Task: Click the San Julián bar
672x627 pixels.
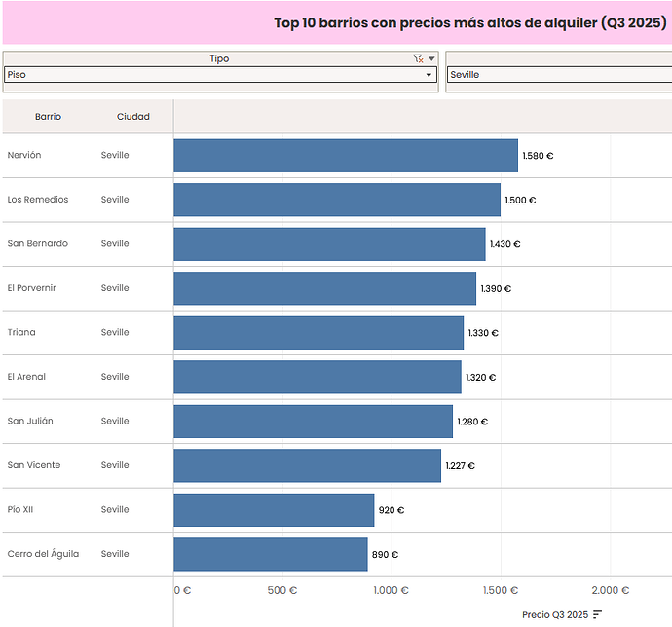Action: tap(313, 422)
